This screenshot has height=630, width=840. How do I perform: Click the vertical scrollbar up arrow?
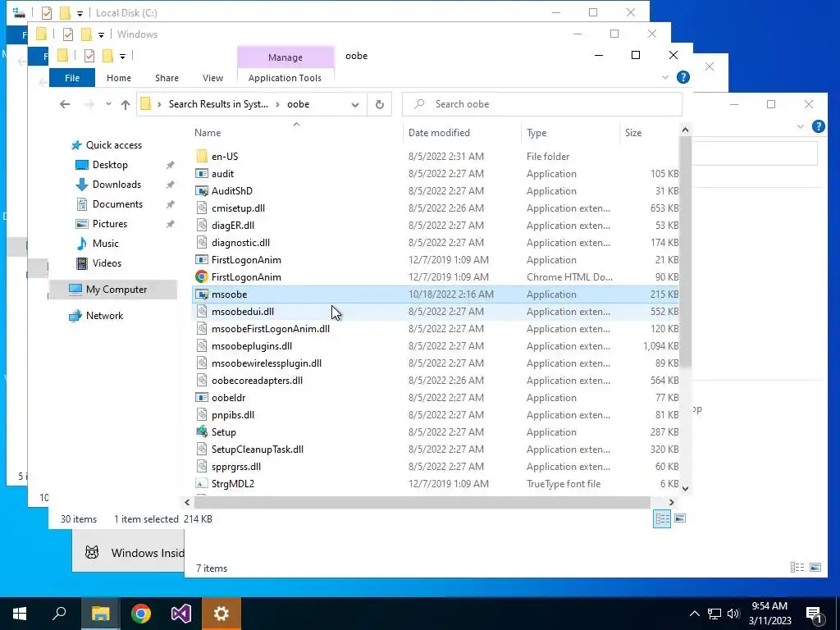[x=685, y=130]
